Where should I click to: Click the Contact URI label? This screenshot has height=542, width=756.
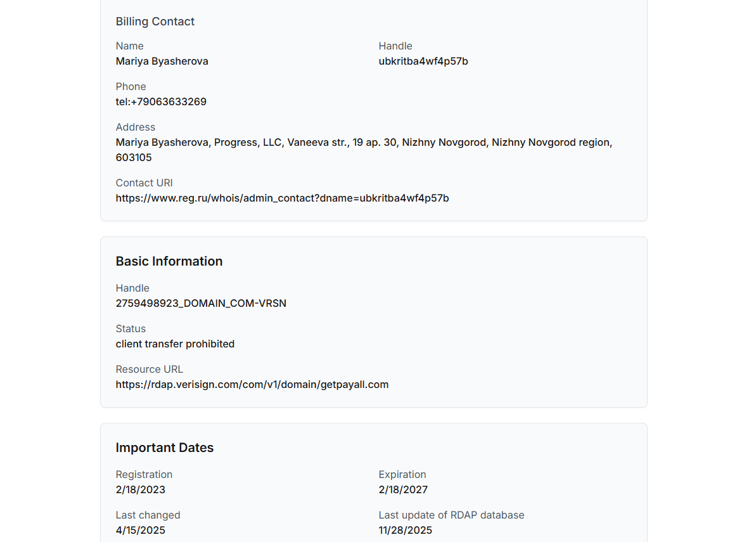point(144,183)
